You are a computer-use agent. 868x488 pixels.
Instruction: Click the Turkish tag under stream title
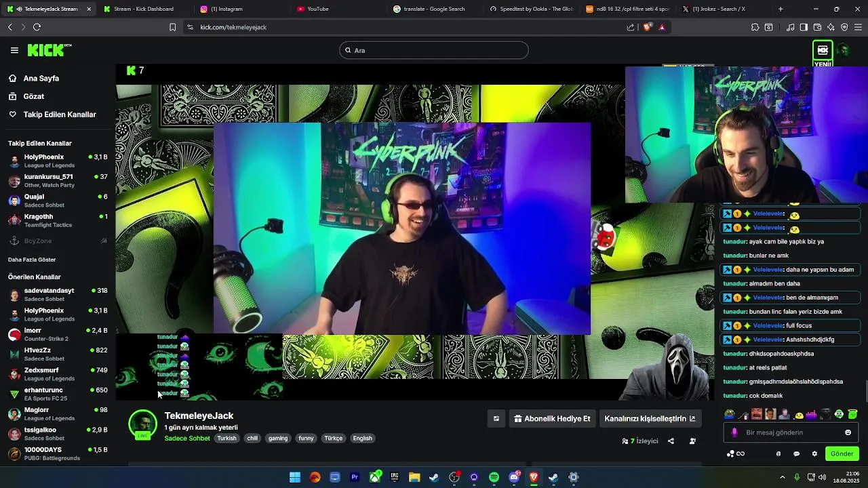226,439
